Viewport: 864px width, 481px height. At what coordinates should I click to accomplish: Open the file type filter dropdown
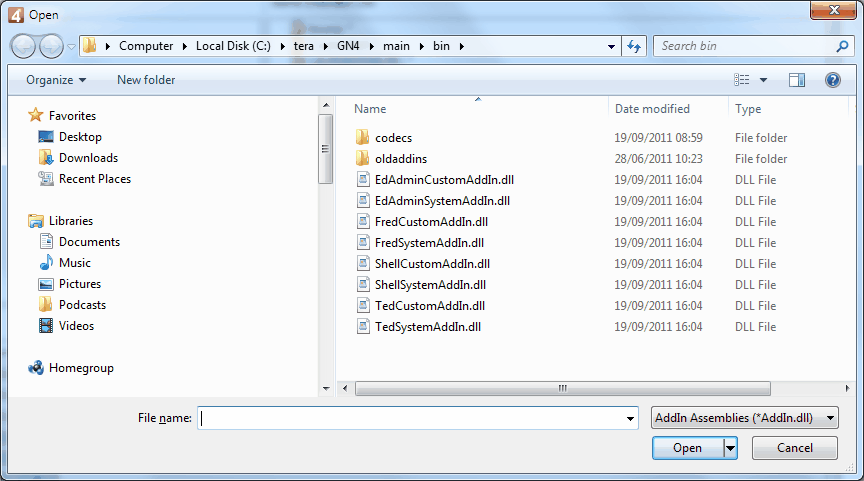click(x=744, y=419)
